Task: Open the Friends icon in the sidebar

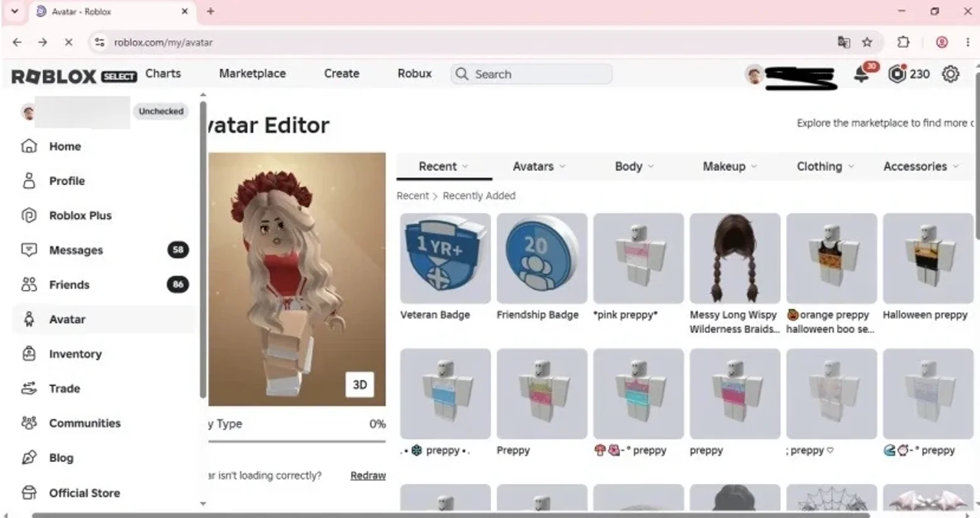Action: pyautogui.click(x=29, y=284)
